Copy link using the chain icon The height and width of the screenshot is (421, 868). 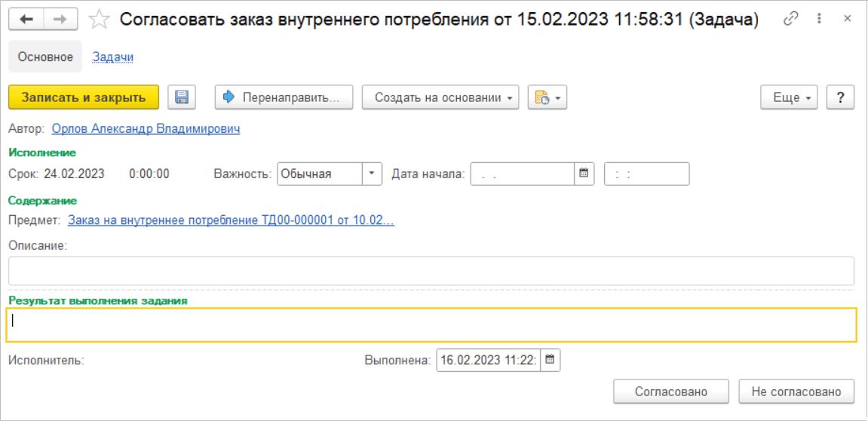tap(791, 20)
